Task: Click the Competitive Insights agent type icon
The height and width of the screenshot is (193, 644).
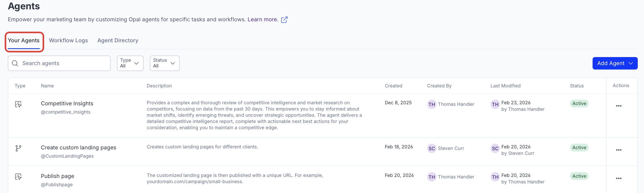Action: [18, 104]
